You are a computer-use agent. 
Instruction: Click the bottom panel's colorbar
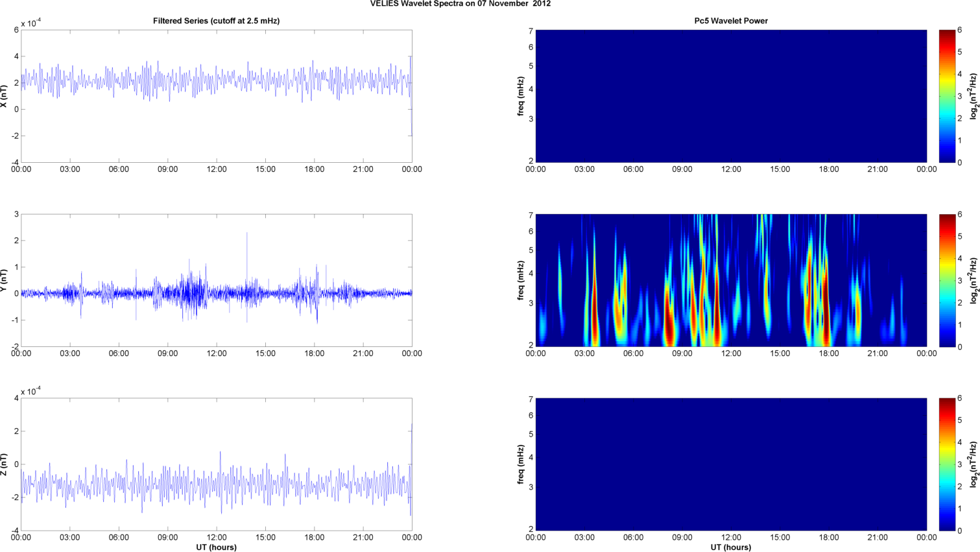click(947, 464)
